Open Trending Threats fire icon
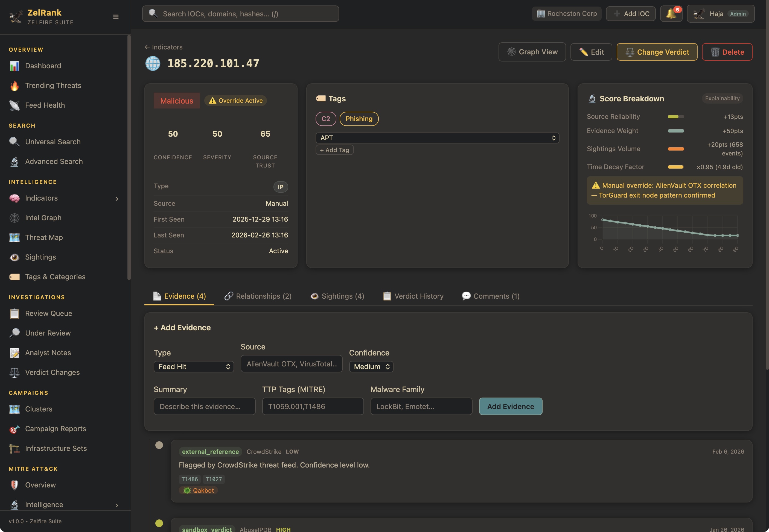The width and height of the screenshot is (769, 532). (x=14, y=86)
